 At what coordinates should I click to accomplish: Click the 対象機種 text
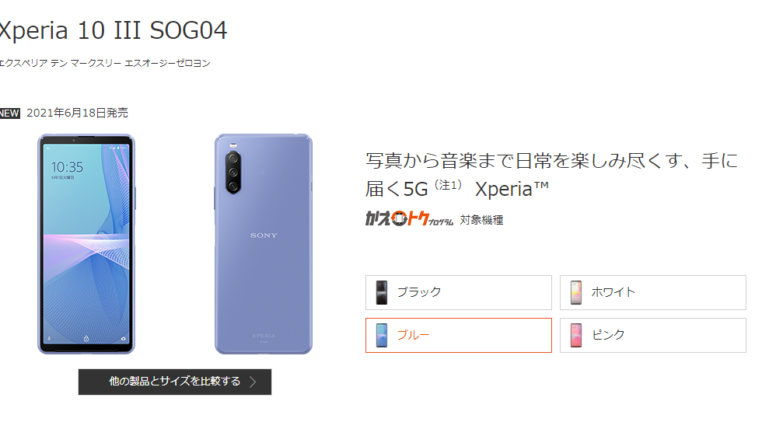click(482, 220)
